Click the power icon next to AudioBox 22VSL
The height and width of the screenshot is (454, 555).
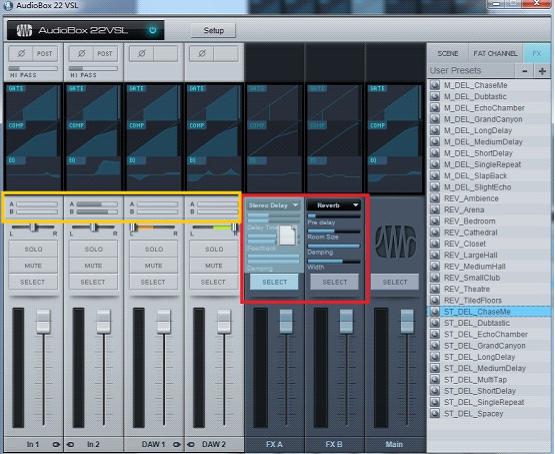[153, 30]
